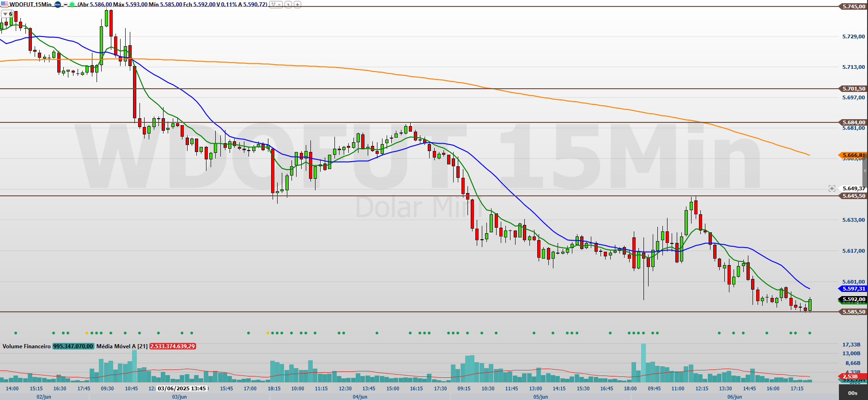Select the 5.585,50 support line price label

point(852,312)
